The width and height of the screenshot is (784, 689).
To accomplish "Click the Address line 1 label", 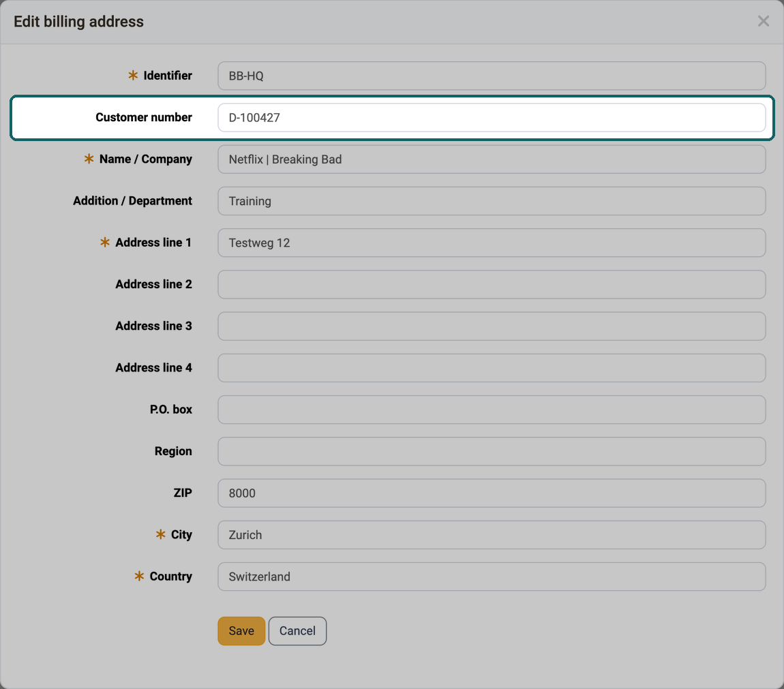I will (x=153, y=243).
